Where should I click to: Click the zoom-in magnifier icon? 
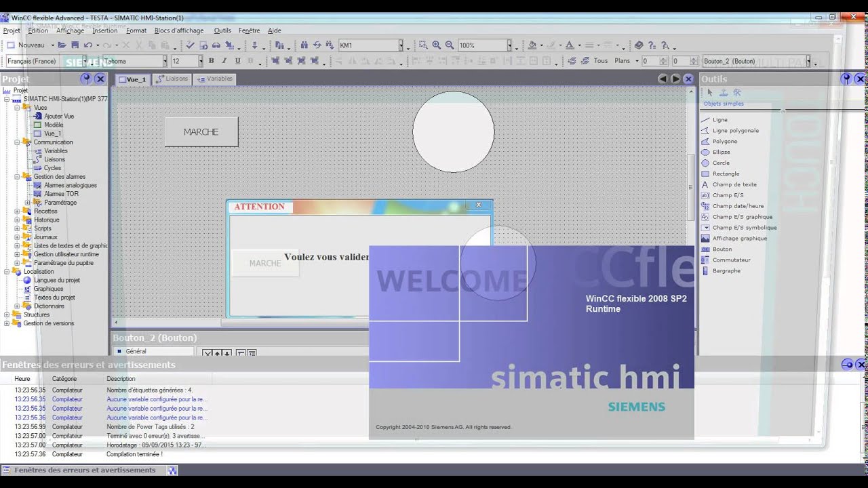(436, 45)
